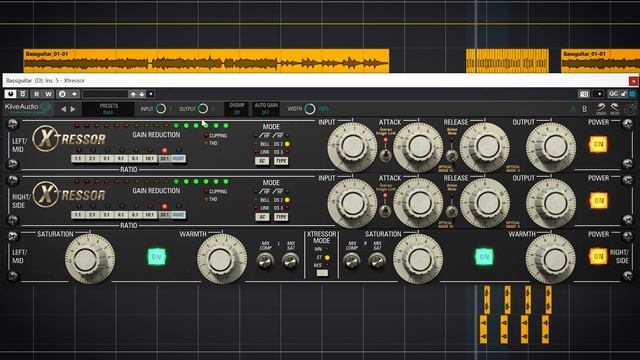Screen dimensions: 640x360
Task: Click the Write automation W button
Action: pyautogui.click(x=48, y=94)
